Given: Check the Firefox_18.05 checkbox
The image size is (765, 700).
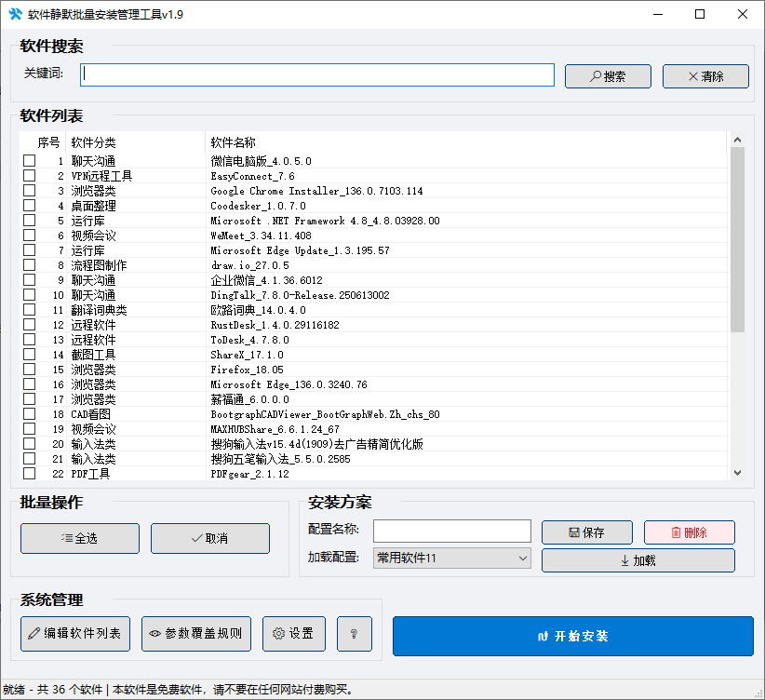Looking at the screenshot, I should point(29,369).
